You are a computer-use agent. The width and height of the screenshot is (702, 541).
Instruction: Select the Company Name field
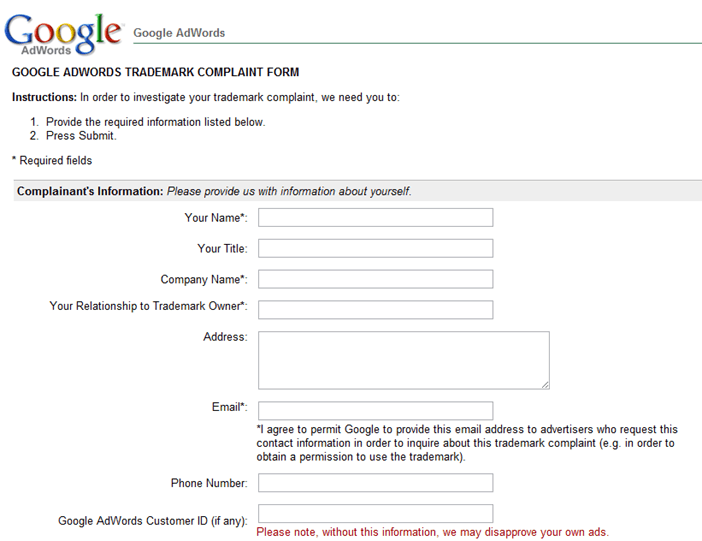[x=376, y=279]
